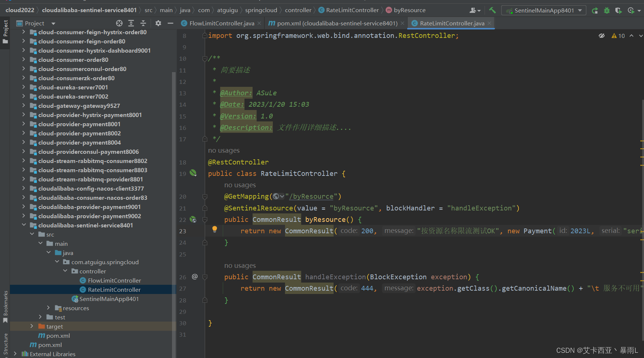Click Select Opened File target icon
The image size is (644, 358).
pos(119,23)
